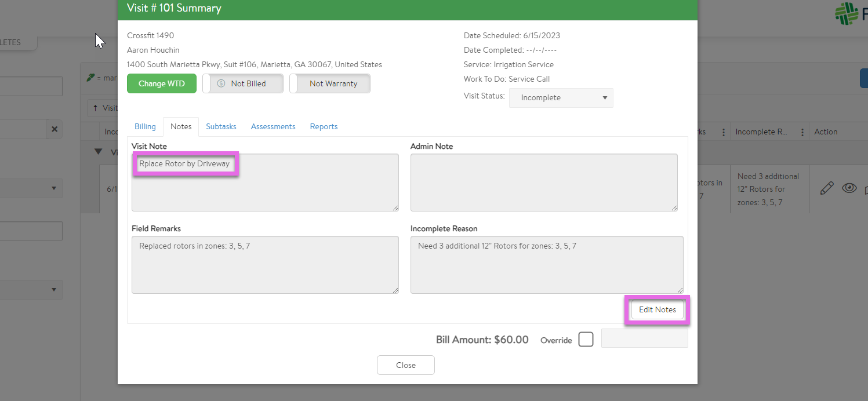Click the dollar sign icon on Not Billed
This screenshot has width=868, height=401.
[x=221, y=83]
